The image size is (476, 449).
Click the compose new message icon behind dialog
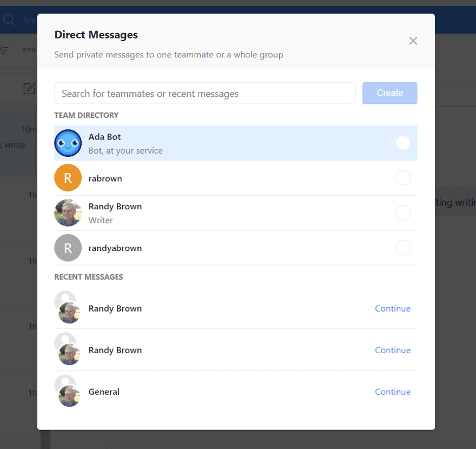(x=30, y=88)
